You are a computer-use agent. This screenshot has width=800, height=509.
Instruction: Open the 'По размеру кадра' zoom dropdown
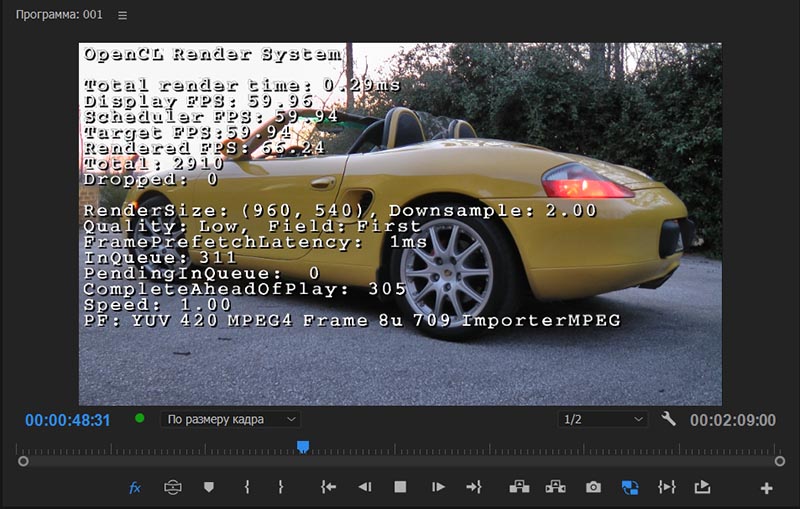click(231, 419)
